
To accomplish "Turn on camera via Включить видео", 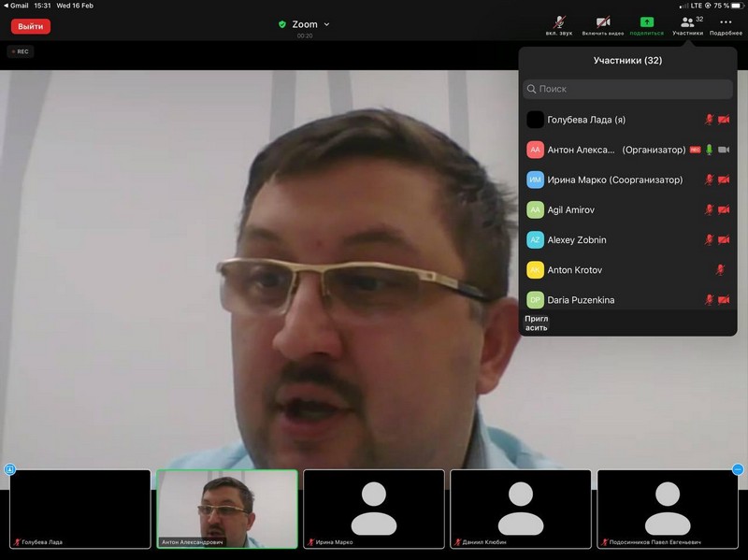I will [x=603, y=22].
